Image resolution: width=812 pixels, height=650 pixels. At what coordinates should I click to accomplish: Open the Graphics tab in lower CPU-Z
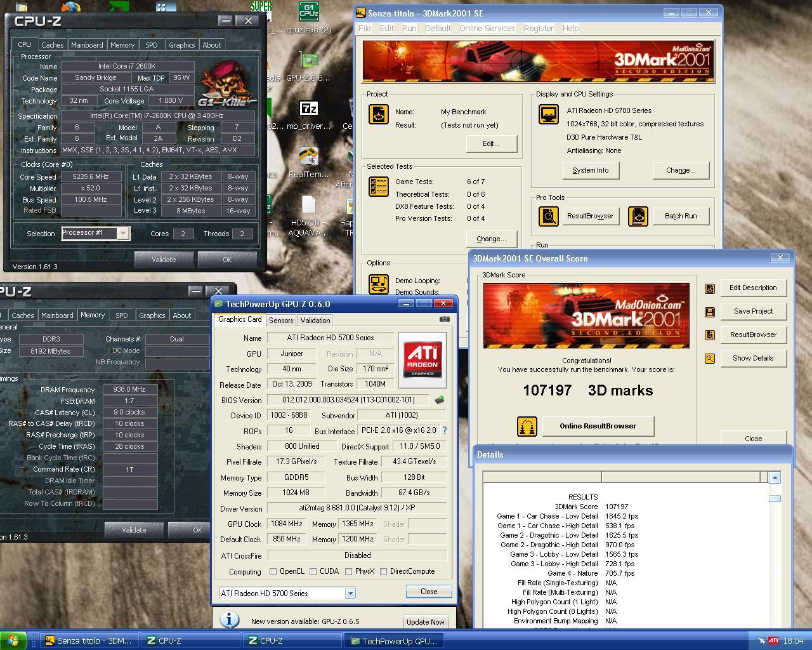pos(152,315)
